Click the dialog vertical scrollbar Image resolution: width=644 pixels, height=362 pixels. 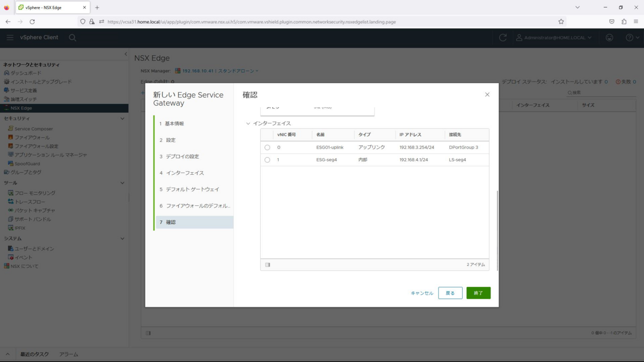(497, 231)
